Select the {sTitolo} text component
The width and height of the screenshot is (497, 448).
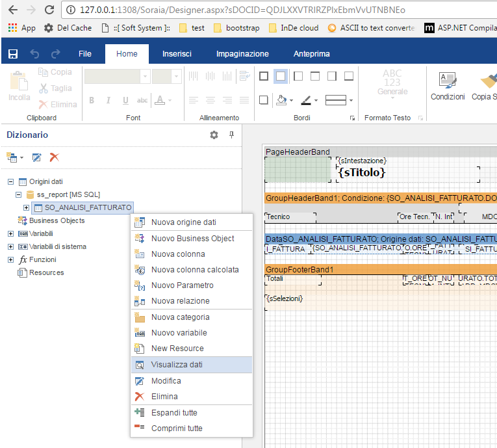coord(407,173)
